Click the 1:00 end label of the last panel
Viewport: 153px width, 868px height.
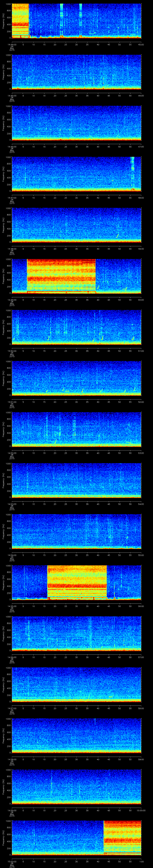coord(141,861)
